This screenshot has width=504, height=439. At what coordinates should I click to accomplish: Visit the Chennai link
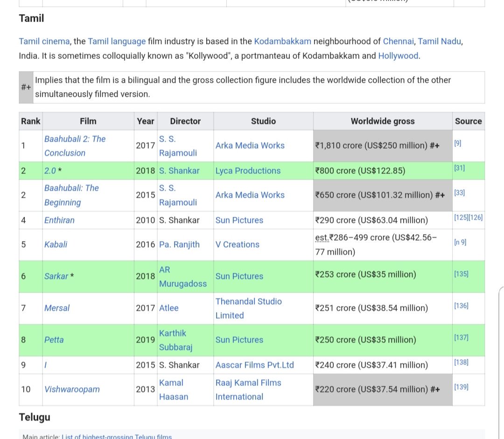click(398, 42)
